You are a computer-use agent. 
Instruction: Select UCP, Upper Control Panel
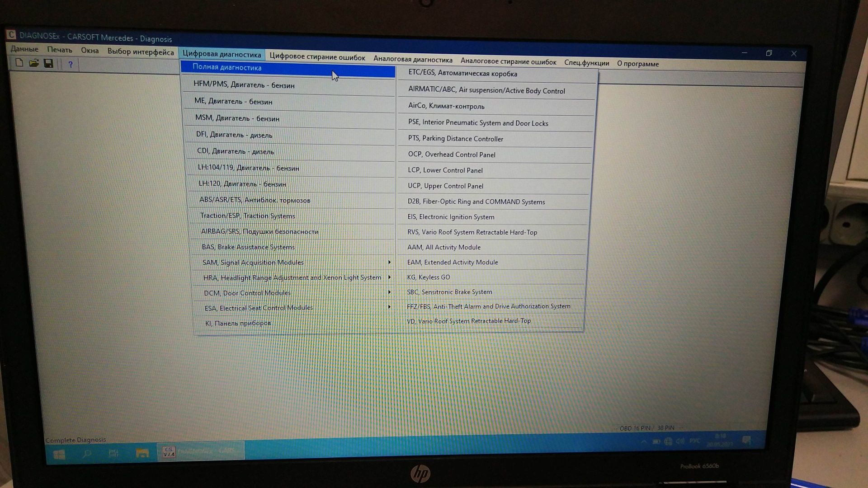[494, 186]
